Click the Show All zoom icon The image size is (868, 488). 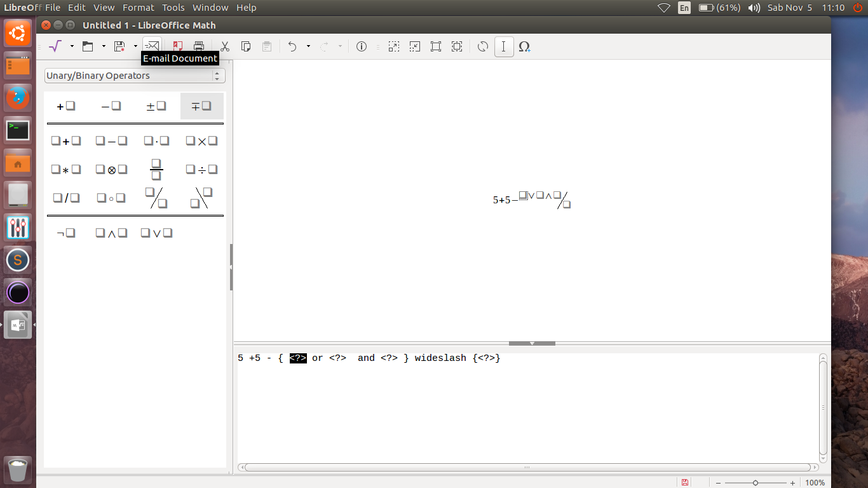(x=457, y=46)
